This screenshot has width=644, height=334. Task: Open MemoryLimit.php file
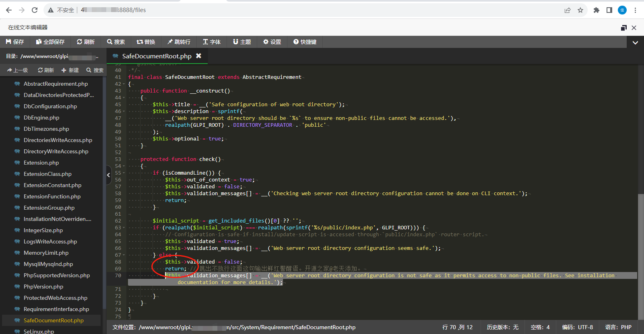tap(46, 253)
